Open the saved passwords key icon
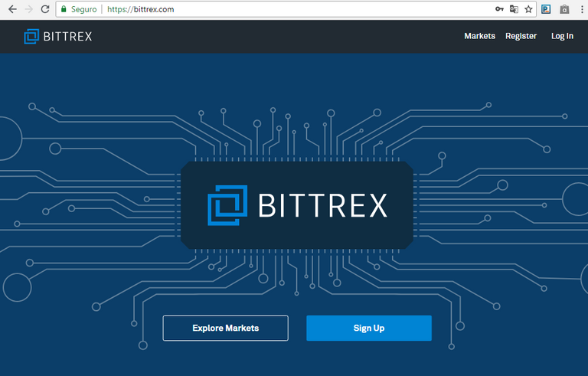The height and width of the screenshot is (376, 588). click(x=499, y=9)
